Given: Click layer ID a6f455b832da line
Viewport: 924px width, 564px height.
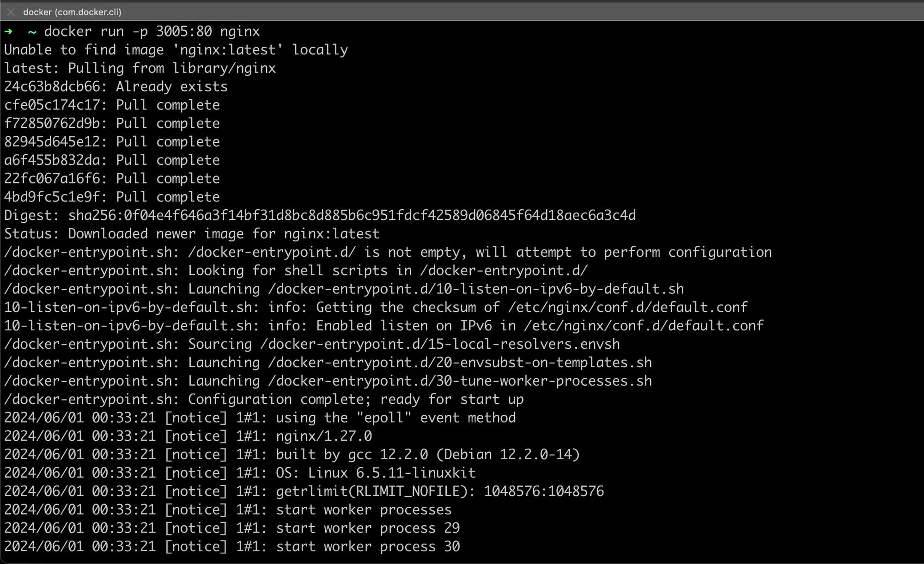Looking at the screenshot, I should pos(112,160).
